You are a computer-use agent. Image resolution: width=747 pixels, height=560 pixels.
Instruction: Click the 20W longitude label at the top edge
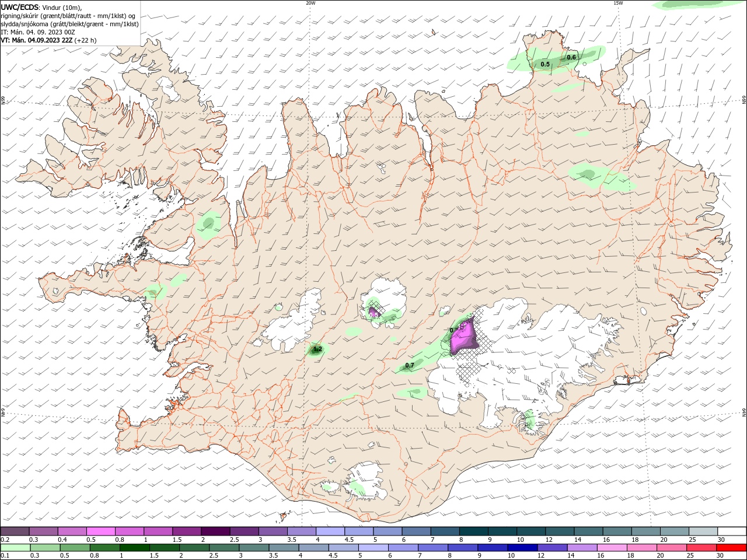pos(310,3)
